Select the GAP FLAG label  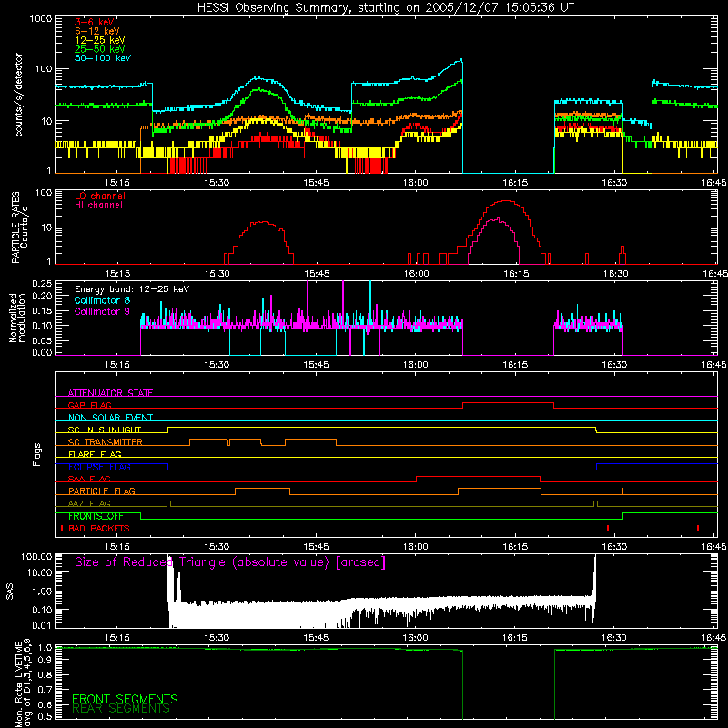[89, 405]
